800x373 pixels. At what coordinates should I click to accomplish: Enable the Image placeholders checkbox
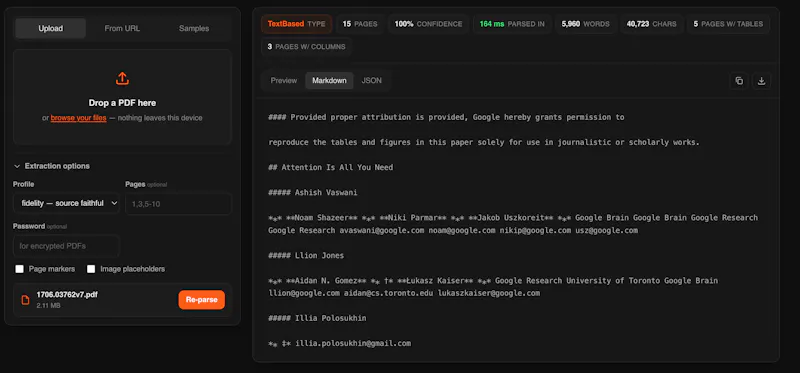(91, 269)
